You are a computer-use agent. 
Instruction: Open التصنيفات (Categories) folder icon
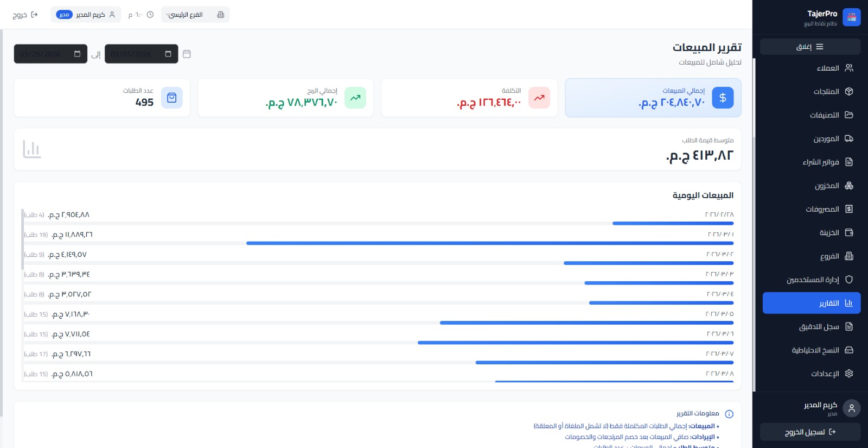coord(849,115)
